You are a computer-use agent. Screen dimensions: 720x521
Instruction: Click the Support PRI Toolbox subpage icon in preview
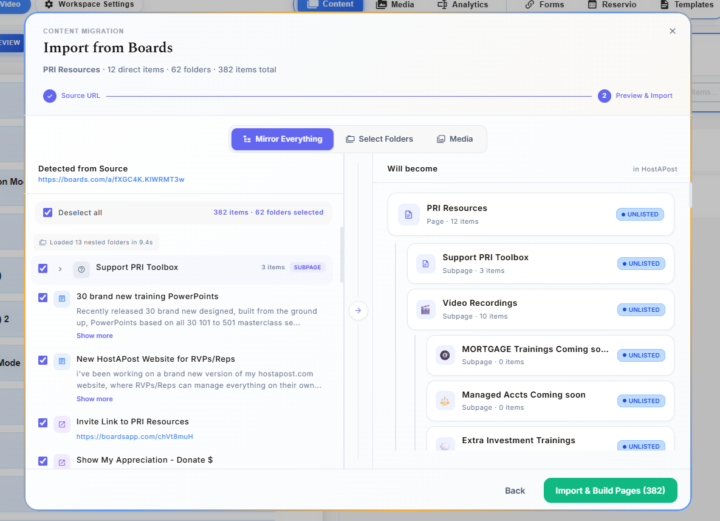click(x=426, y=264)
